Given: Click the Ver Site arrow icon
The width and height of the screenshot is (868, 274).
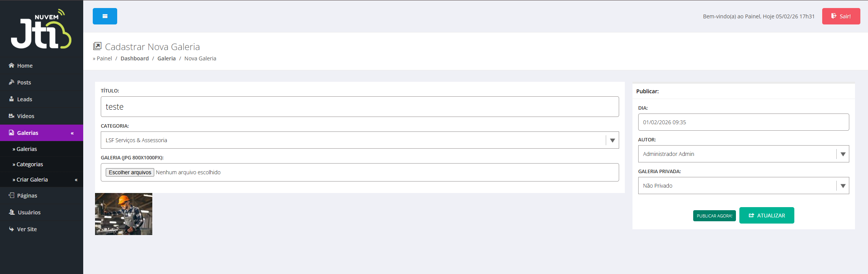Looking at the screenshot, I should (11, 229).
